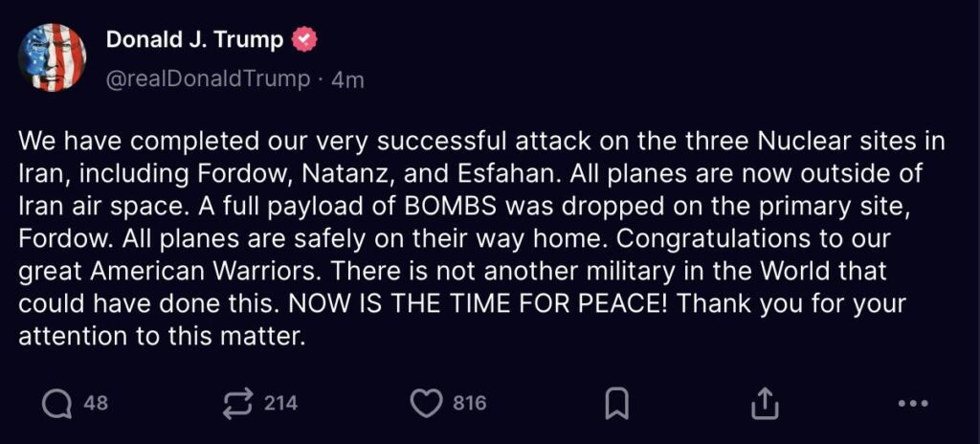Visit the @realDonaldTrump handle link

[208, 79]
